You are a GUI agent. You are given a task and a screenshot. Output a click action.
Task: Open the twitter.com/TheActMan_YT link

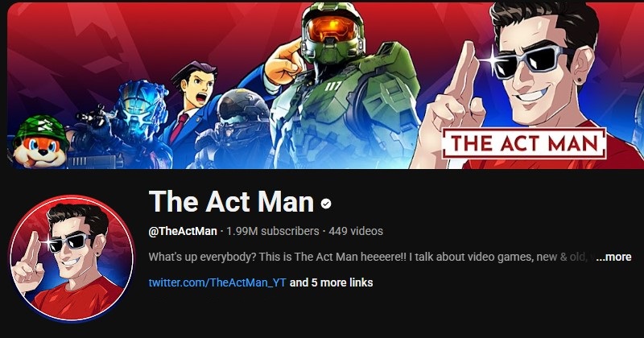[x=217, y=282]
